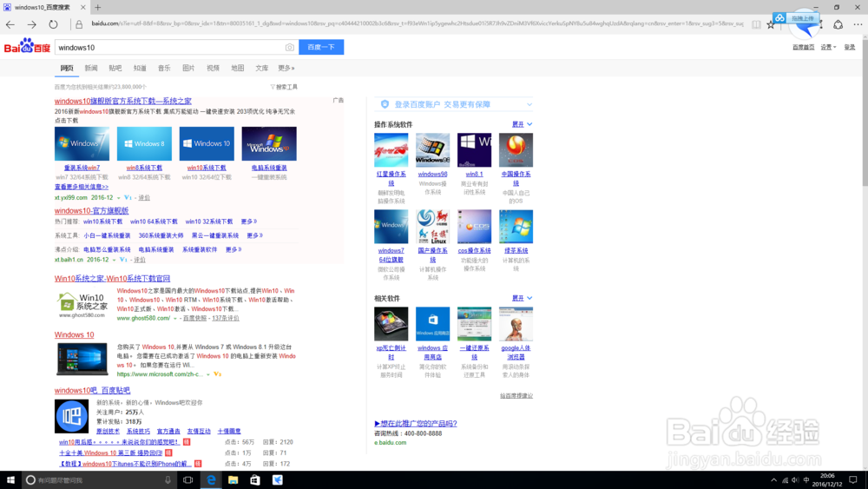Open Task View from the taskbar
This screenshot has width=868, height=489.
click(x=188, y=480)
